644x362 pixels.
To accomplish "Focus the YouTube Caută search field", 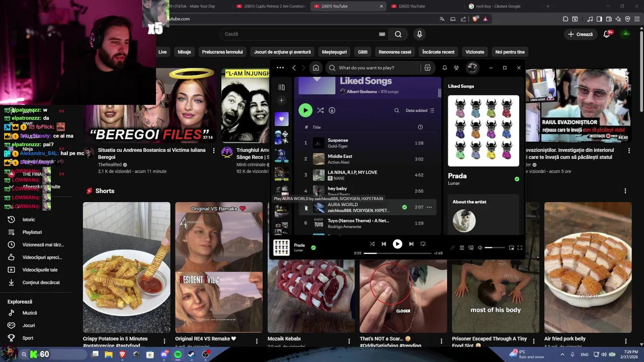I will [299, 34].
